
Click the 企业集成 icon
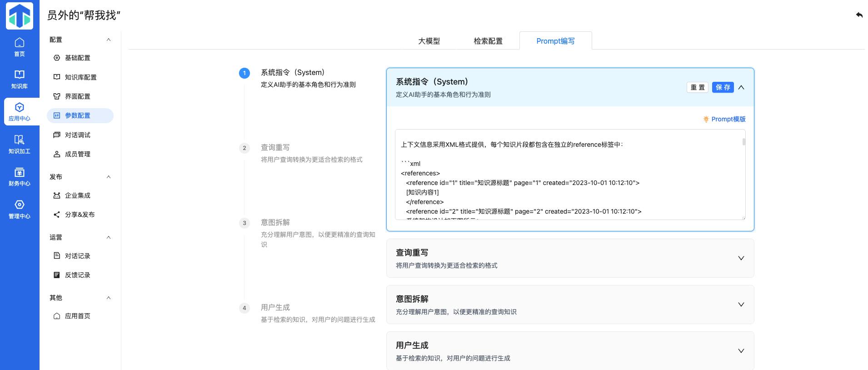(x=57, y=195)
